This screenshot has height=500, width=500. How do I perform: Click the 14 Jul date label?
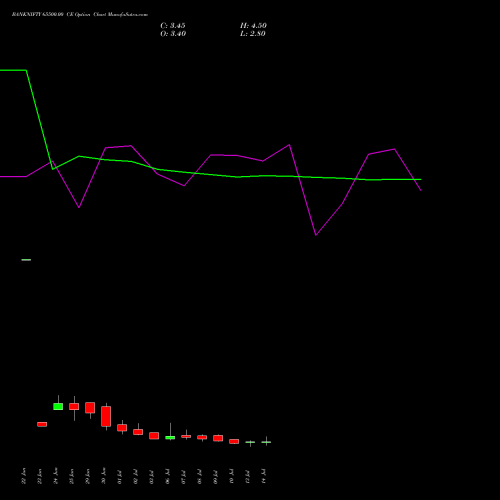point(264,477)
